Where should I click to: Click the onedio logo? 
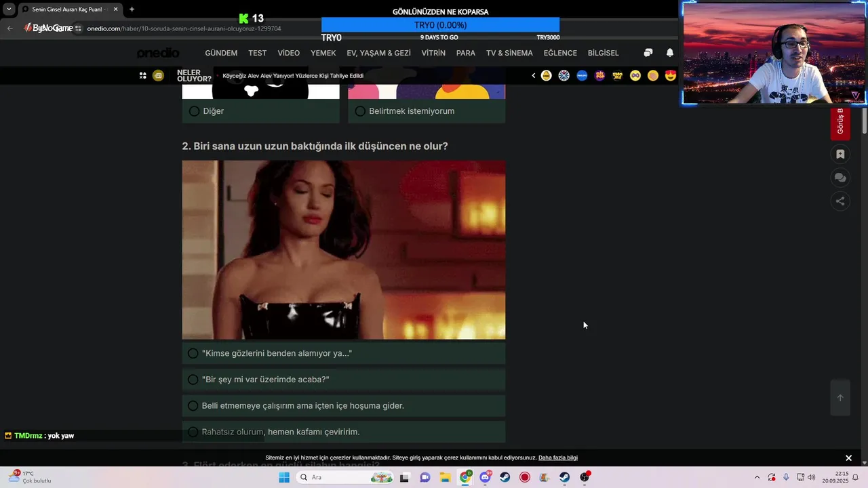[x=158, y=53]
